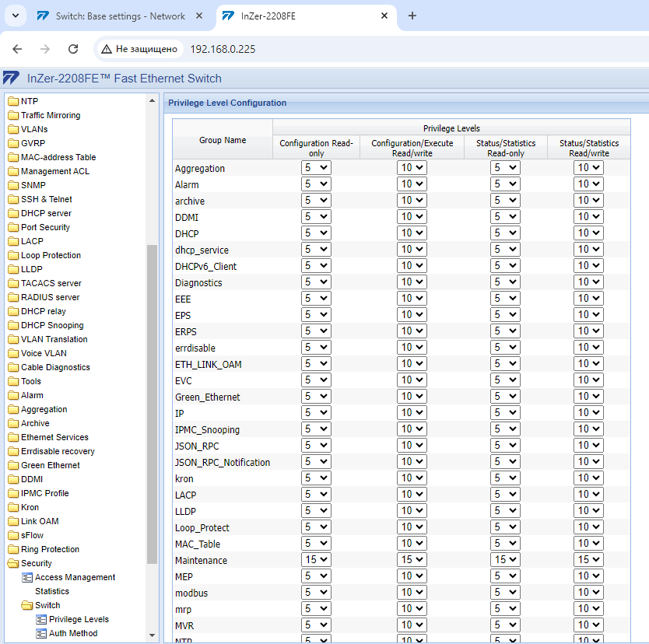
Task: Click the SNMP folder icon
Action: click(x=13, y=185)
